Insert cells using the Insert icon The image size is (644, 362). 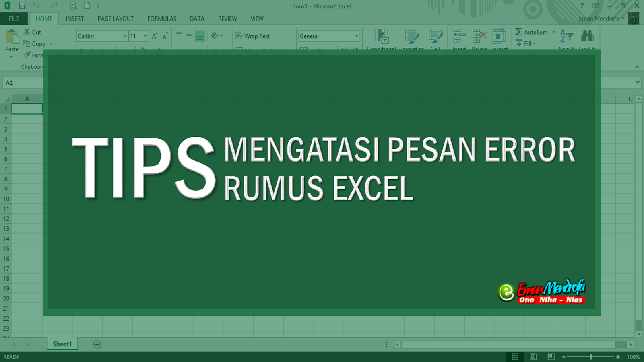point(459,36)
